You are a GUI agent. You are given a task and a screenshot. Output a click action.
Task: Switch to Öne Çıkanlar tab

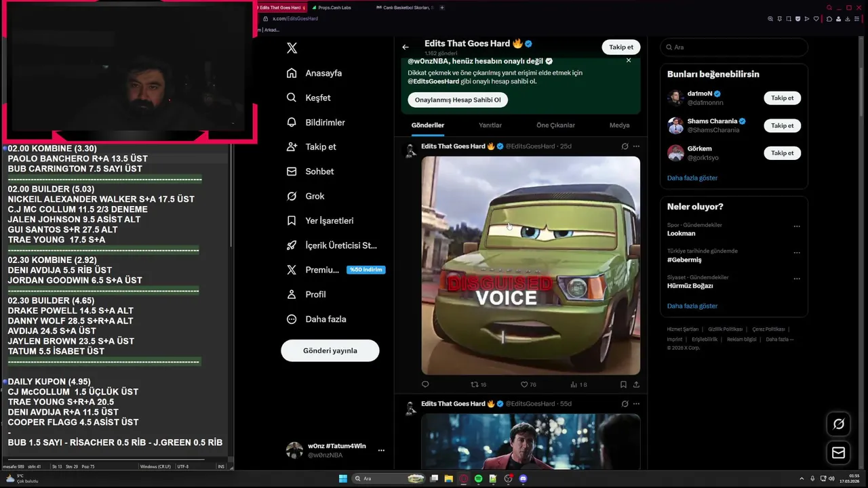pyautogui.click(x=555, y=125)
